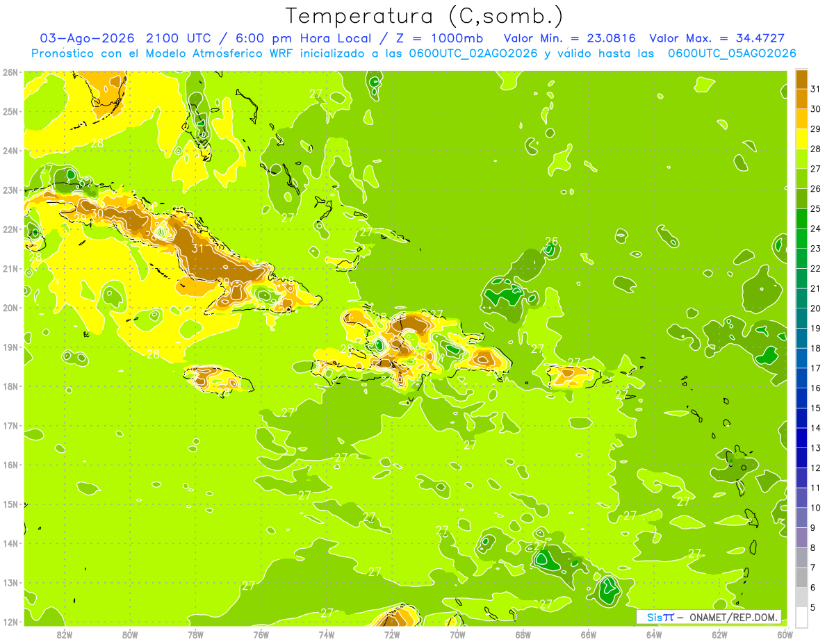Click the 17N latitude axis label
This screenshot has height=644, width=834.
pos(10,425)
